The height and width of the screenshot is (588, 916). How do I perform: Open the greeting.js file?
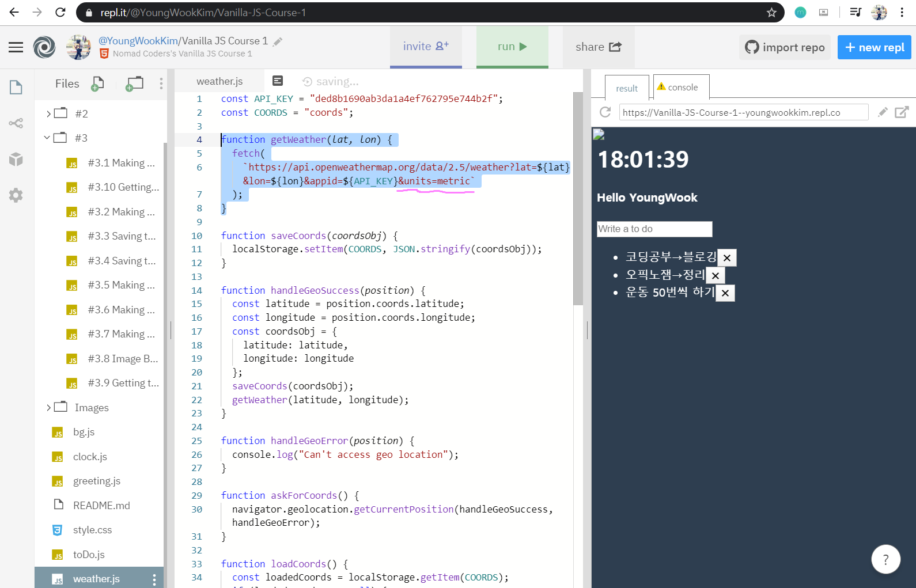86,481
